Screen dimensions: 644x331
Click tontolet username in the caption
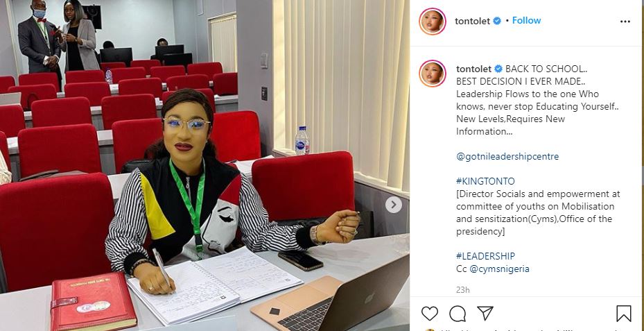click(x=473, y=69)
